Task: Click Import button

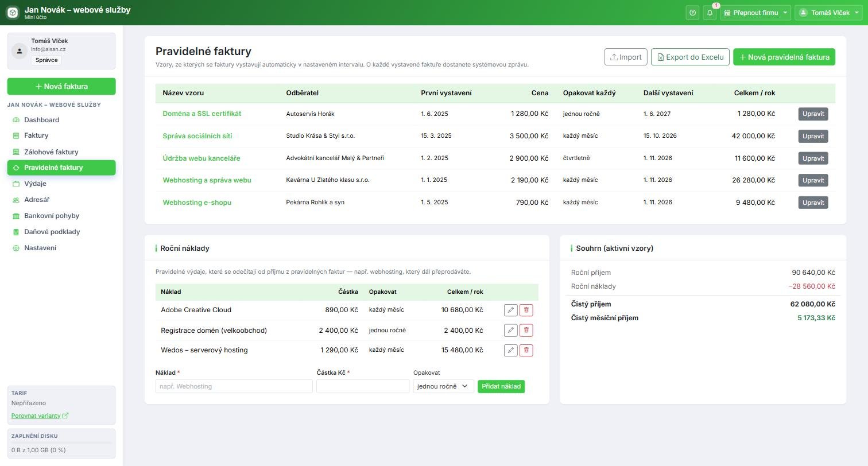Action: (x=626, y=57)
